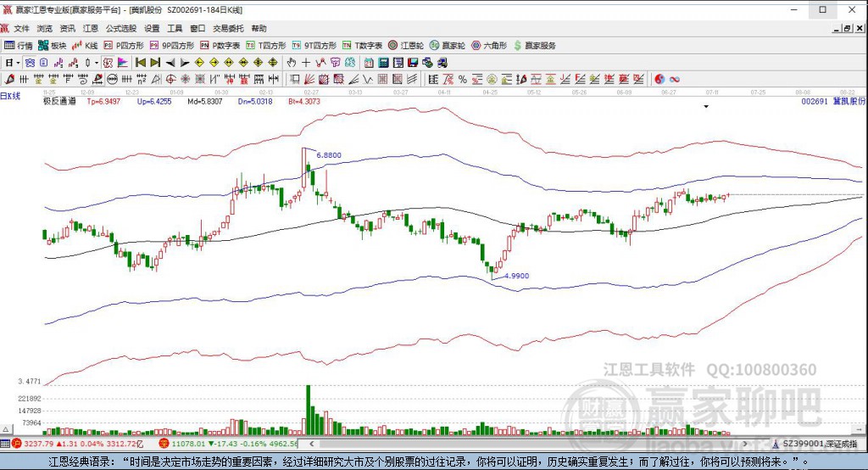
Task: Click the red floppy save icon
Action: (x=413, y=63)
